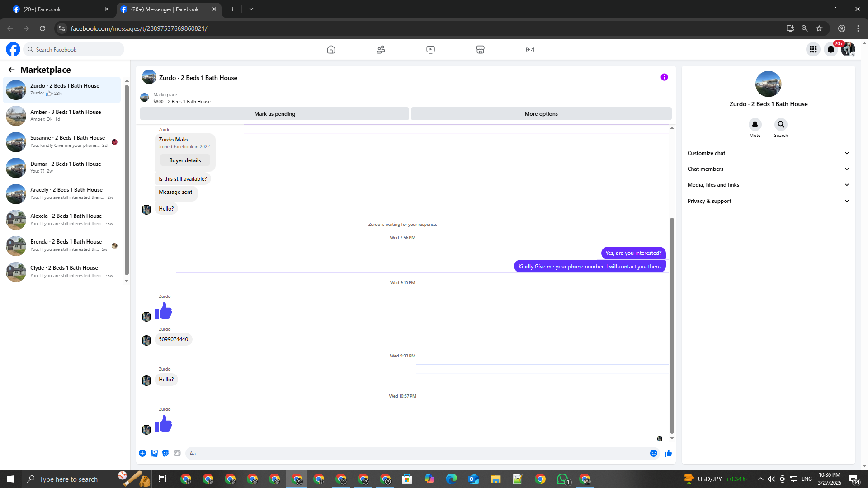Screen dimensions: 868x488
Task: Click the large listing thumbnail in right panel
Action: click(x=768, y=84)
